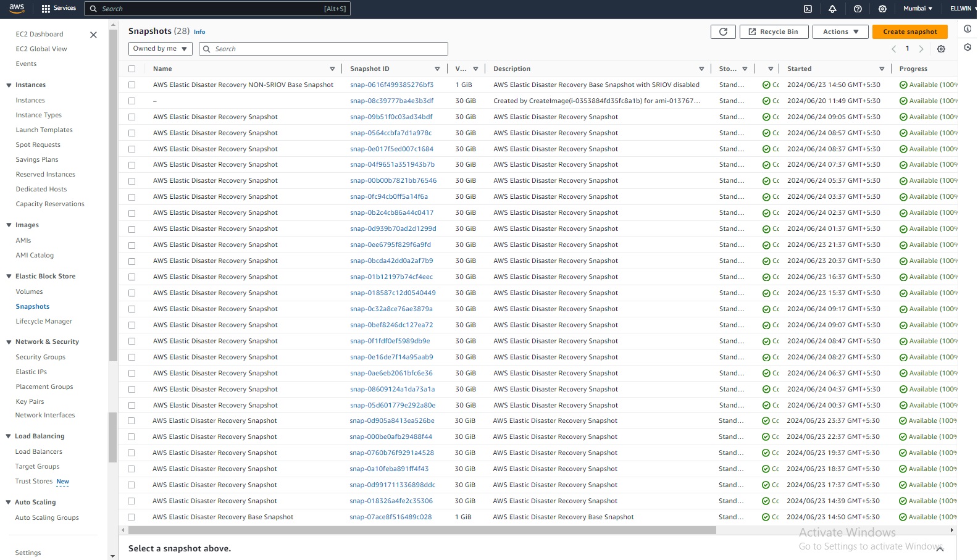Click the horizontal table scrollbar
Image resolution: width=978 pixels, height=560 pixels.
[x=422, y=530]
